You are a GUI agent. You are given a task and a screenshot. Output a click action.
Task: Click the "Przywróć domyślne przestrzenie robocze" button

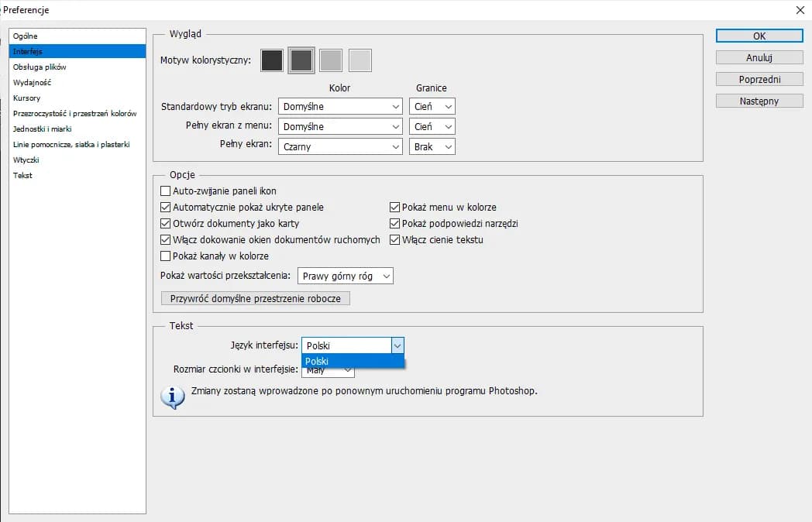[x=255, y=297]
